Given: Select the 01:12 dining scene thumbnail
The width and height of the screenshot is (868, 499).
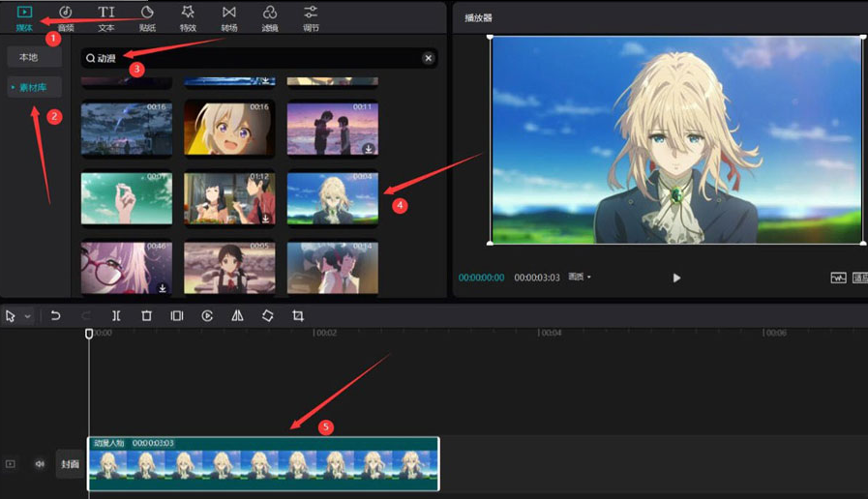Looking at the screenshot, I should [229, 198].
